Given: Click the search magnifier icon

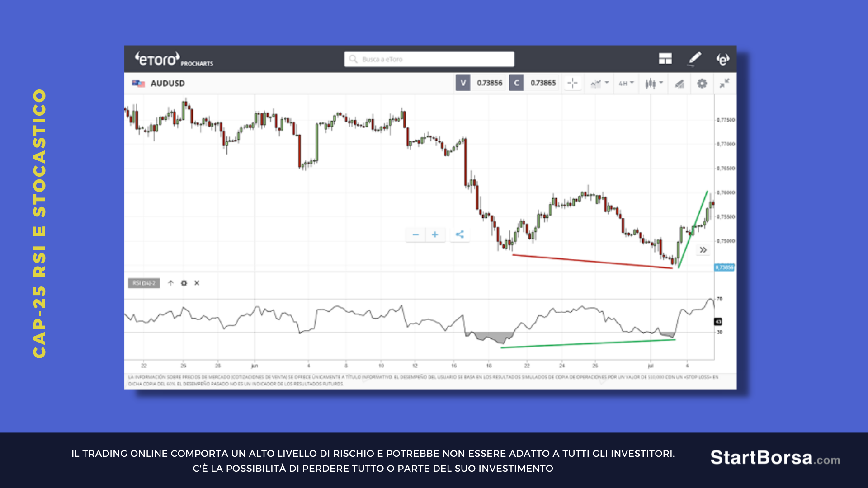Looking at the screenshot, I should pyautogui.click(x=354, y=59).
